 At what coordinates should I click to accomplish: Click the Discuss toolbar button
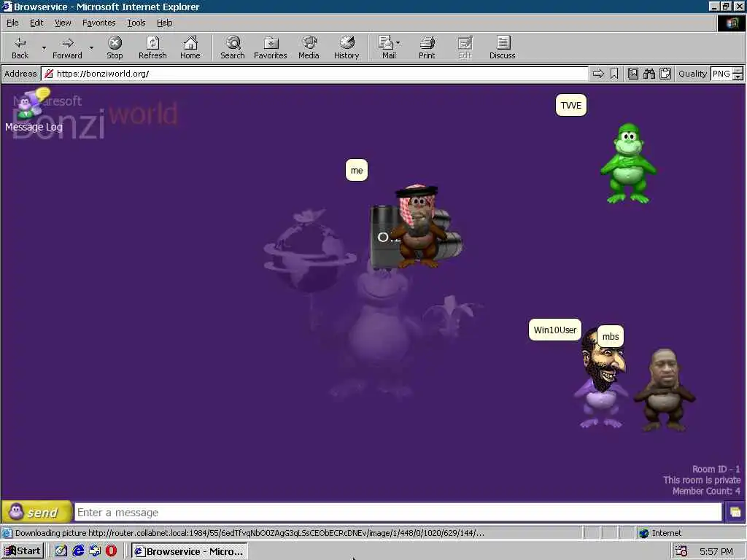pyautogui.click(x=502, y=47)
